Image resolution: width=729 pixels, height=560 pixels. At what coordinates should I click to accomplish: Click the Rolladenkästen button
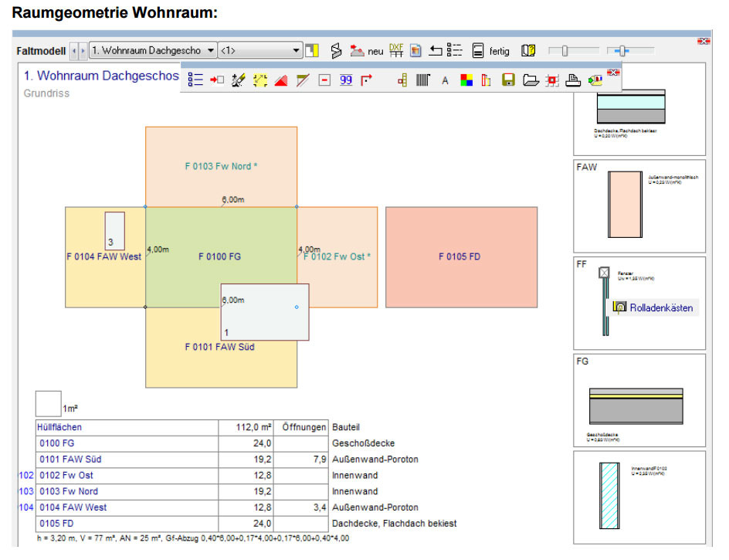tap(653, 307)
